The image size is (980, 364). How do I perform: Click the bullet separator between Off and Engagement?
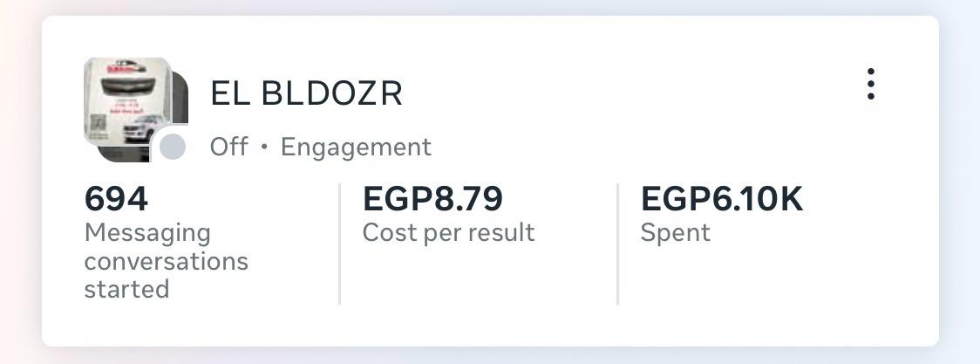click(x=264, y=148)
